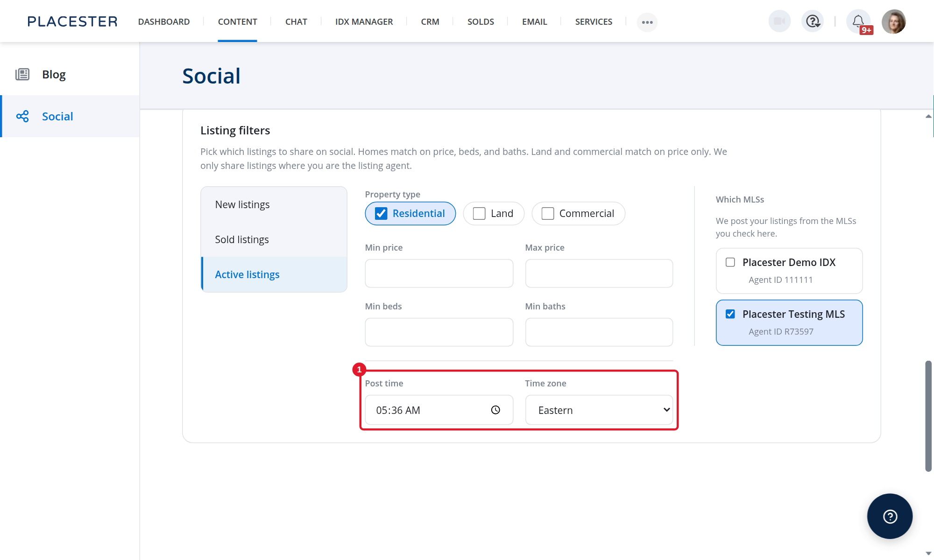Click the video camera icon
The width and height of the screenshot is (934, 560).
(x=779, y=21)
